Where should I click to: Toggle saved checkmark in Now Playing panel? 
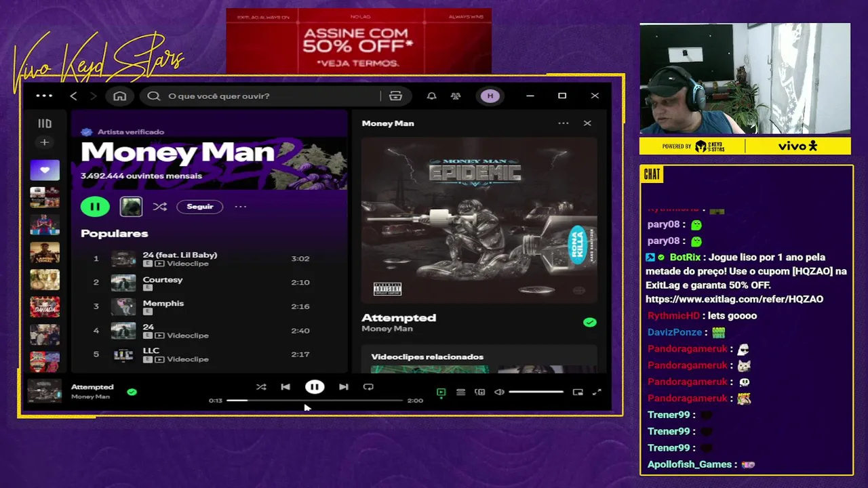coord(590,323)
